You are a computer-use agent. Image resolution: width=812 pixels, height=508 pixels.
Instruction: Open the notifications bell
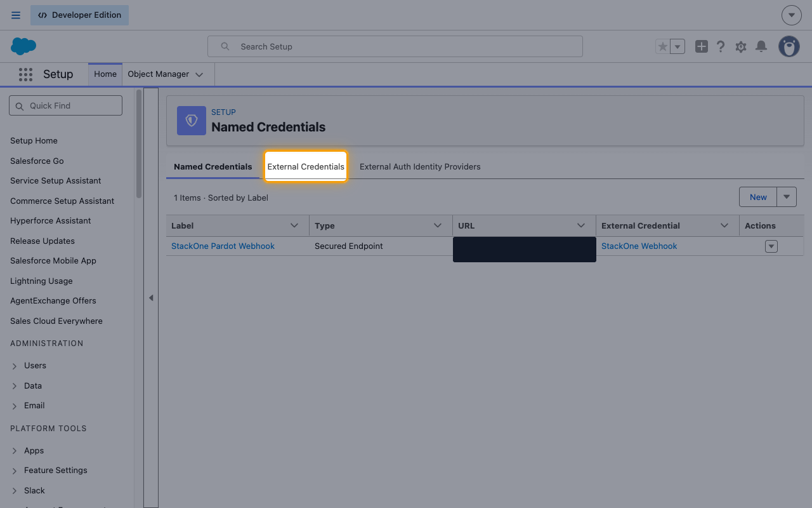[761, 46]
